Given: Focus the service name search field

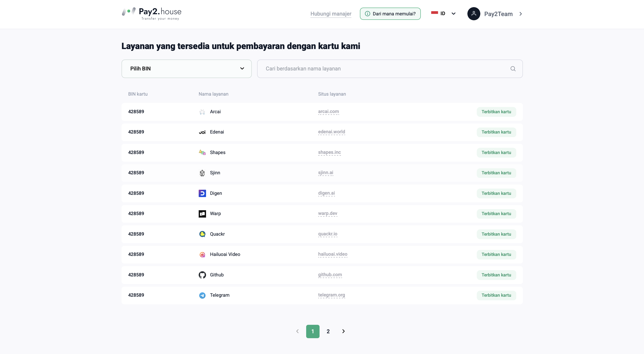Looking at the screenshot, I should coord(390,69).
